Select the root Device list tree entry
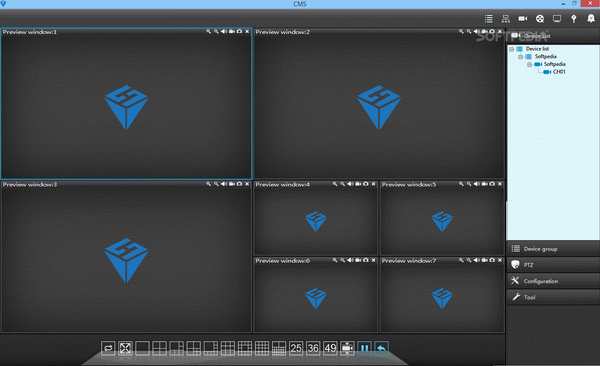600x366 pixels. (x=537, y=49)
